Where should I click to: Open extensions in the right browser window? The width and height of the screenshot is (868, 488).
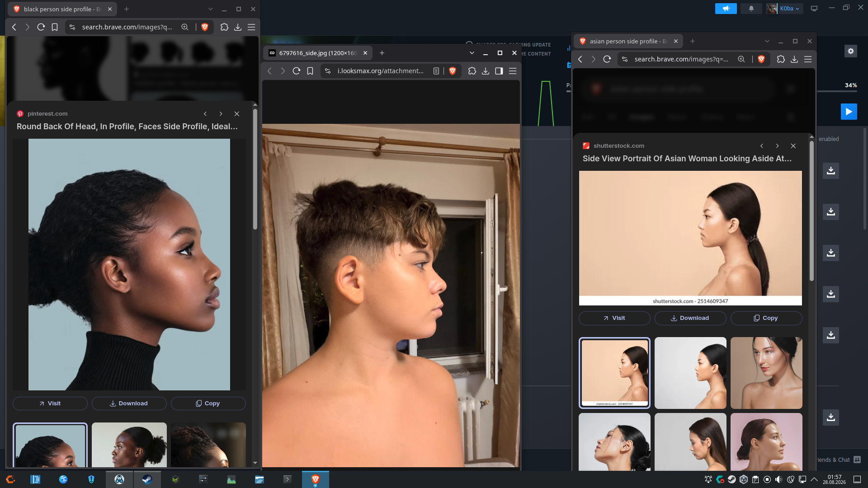click(x=781, y=59)
